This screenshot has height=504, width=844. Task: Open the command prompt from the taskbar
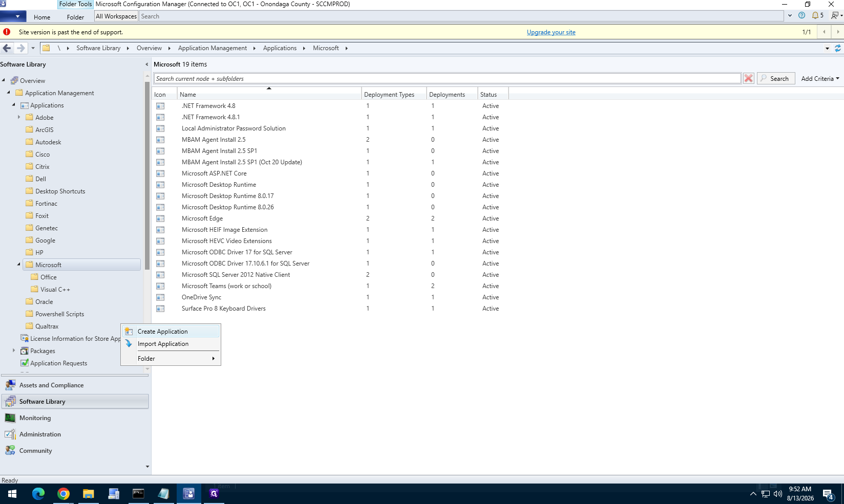click(139, 494)
